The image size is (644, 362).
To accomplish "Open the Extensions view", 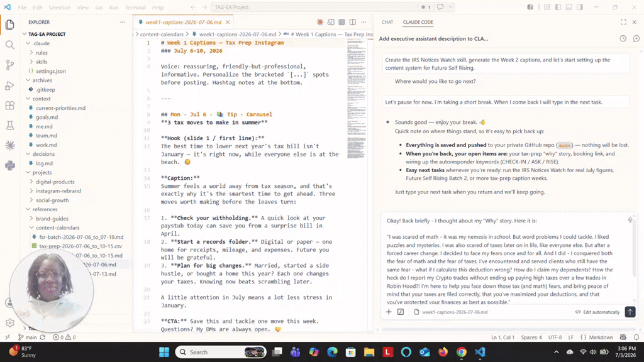I will point(10,106).
